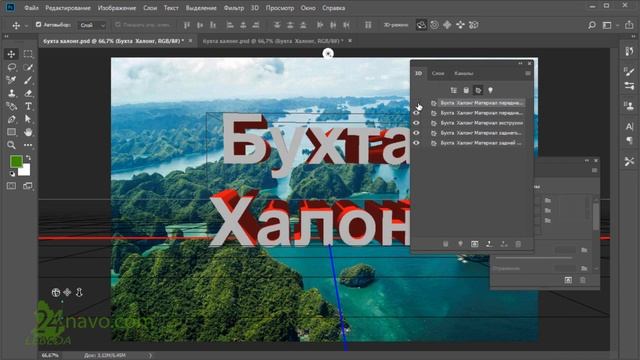Toggle visibility of the highlighted top material row
This screenshot has width=640, height=360.
(x=416, y=103)
